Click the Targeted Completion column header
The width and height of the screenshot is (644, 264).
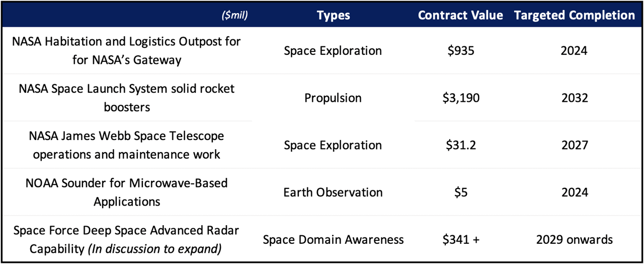coord(574,16)
